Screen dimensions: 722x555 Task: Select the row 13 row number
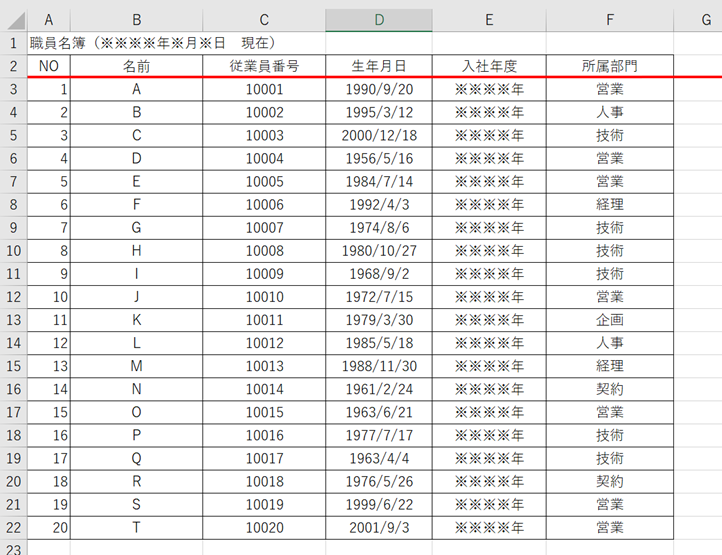click(13, 320)
